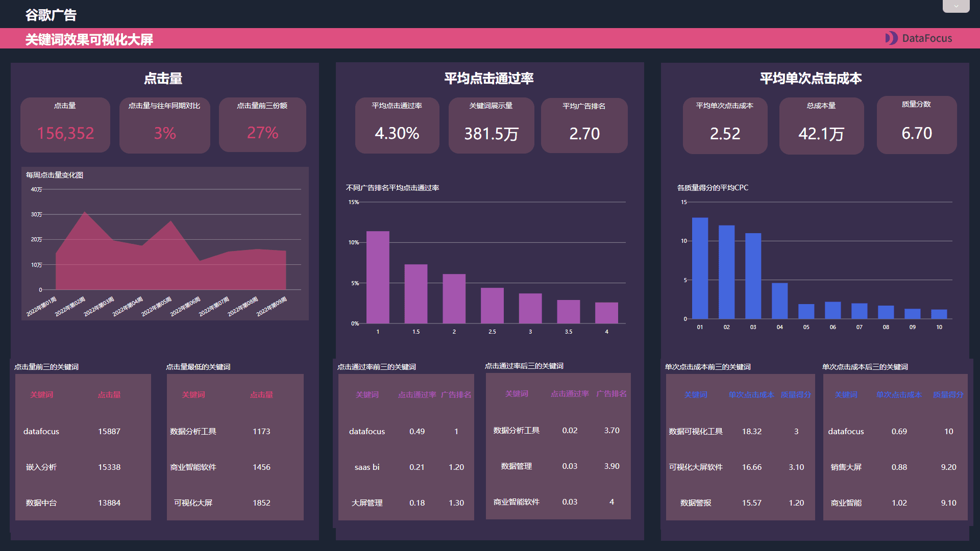Select the 大屏管理 keyword cell
Image resolution: width=980 pixels, height=551 pixels.
(x=367, y=503)
